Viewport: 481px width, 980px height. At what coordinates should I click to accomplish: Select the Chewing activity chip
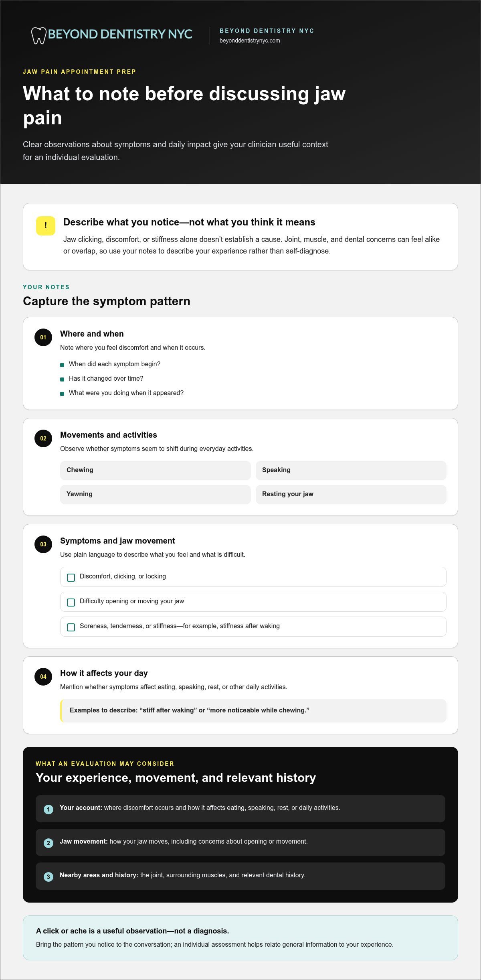point(156,471)
